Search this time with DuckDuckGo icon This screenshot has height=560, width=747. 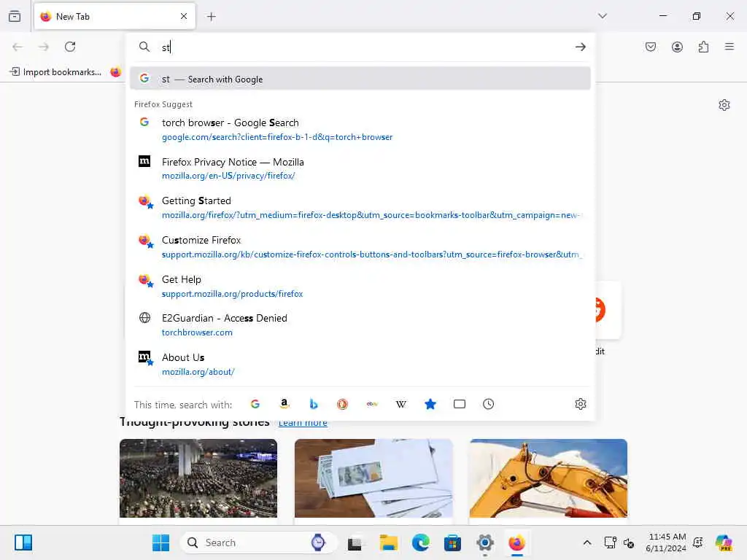tap(343, 404)
